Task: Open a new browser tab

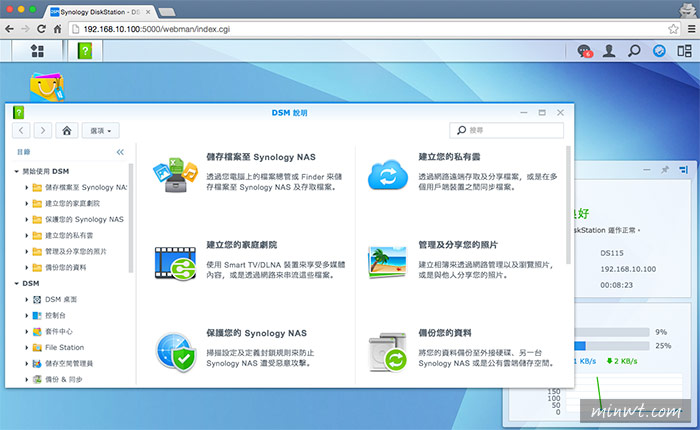Action: (x=167, y=12)
